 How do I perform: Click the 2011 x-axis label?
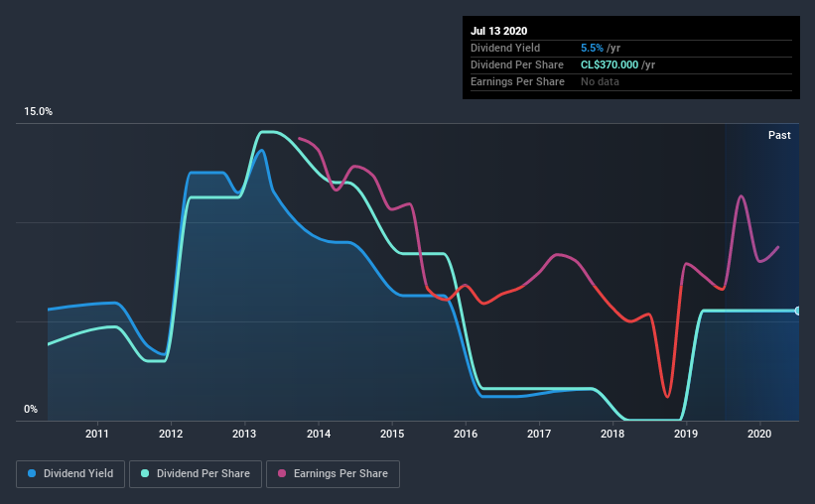[96, 434]
